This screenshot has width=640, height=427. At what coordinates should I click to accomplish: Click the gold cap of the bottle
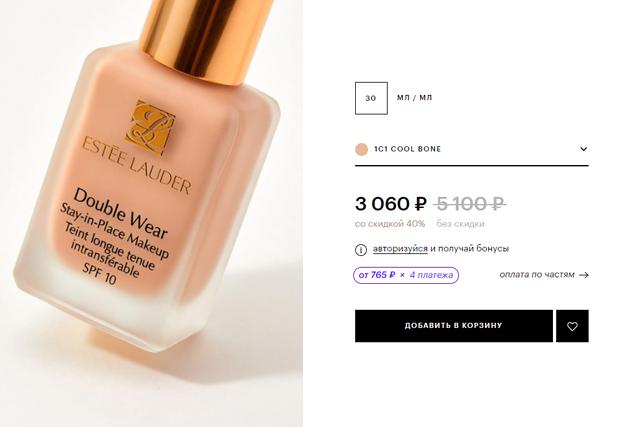[204, 37]
